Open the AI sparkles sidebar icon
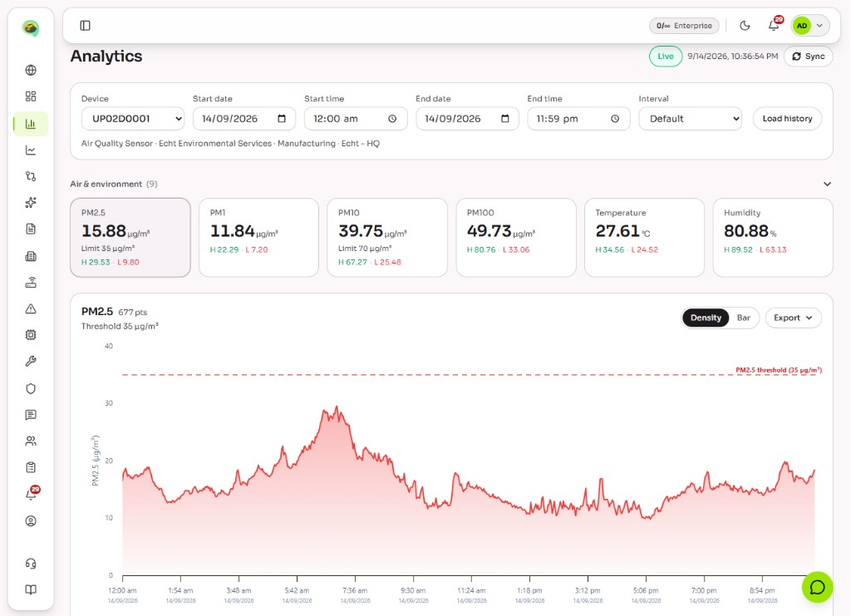The width and height of the screenshot is (851, 616). click(31, 203)
